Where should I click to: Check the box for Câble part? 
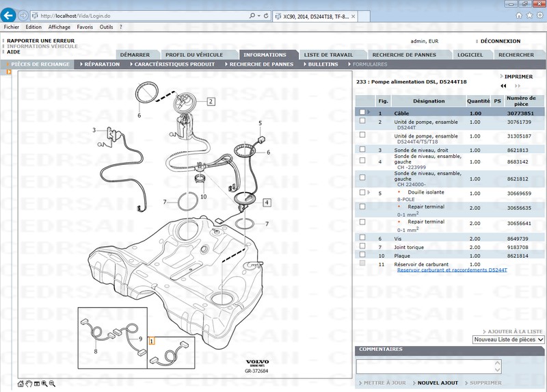(362, 112)
